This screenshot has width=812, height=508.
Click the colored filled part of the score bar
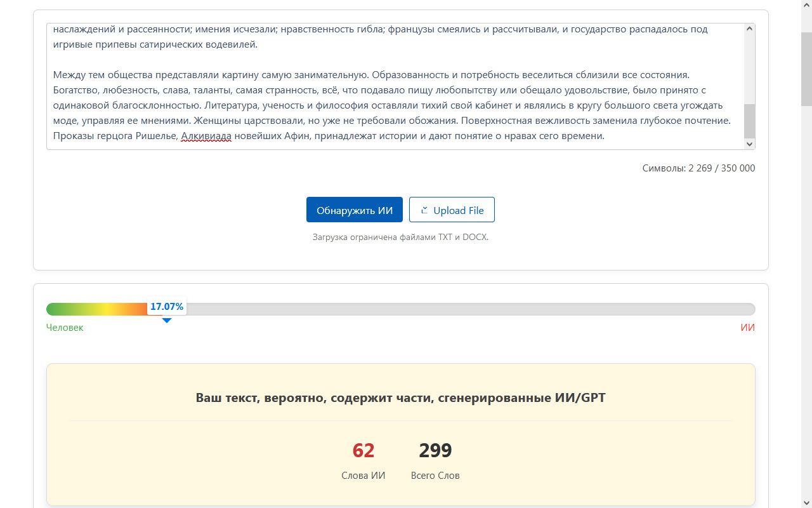tap(95, 309)
